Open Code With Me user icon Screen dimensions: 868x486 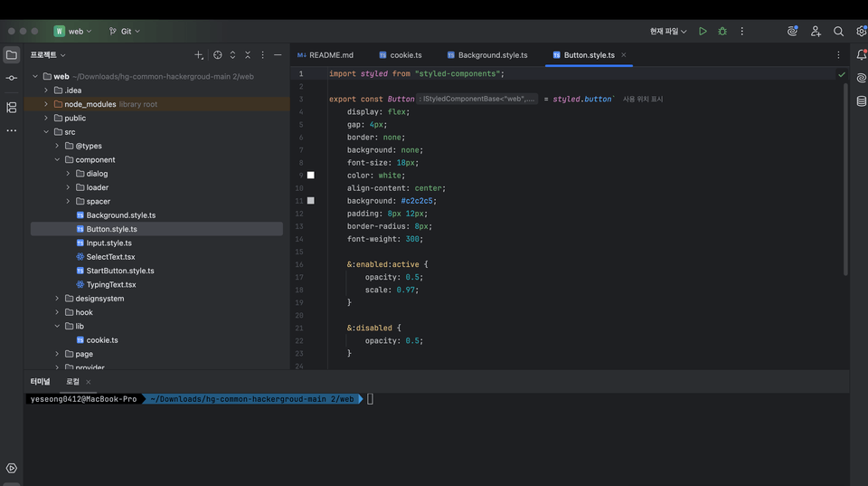click(x=816, y=32)
